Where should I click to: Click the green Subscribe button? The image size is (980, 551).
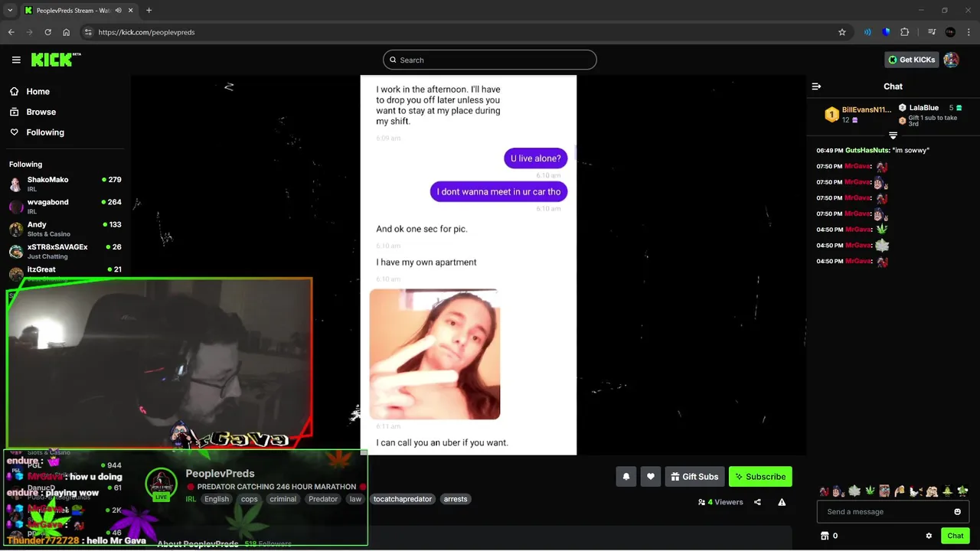tap(760, 477)
